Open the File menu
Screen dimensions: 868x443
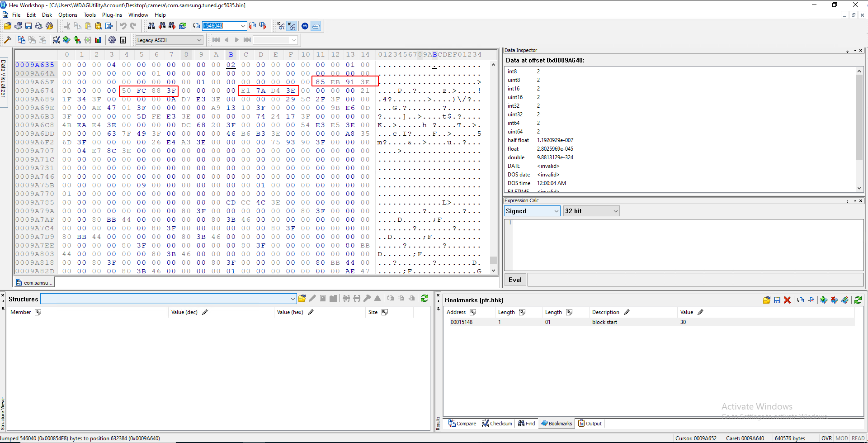pyautogui.click(x=16, y=14)
